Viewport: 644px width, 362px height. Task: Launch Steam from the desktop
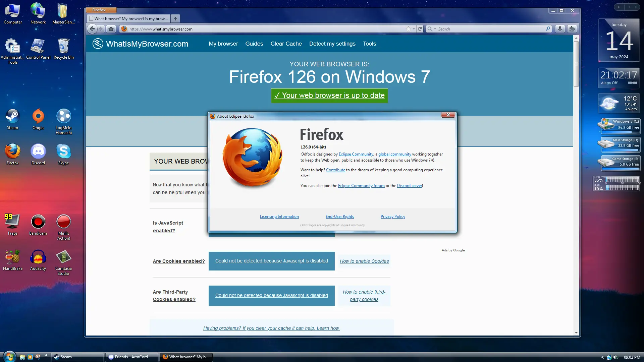[12, 119]
